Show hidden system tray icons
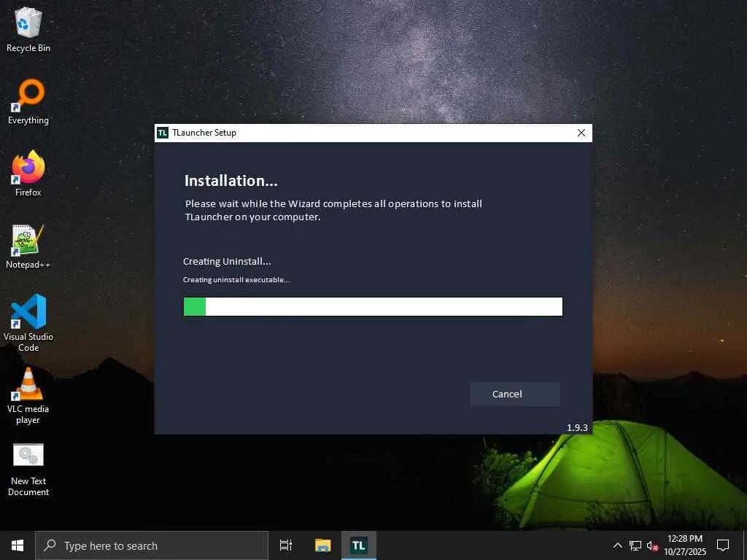The image size is (747, 560). point(617,545)
